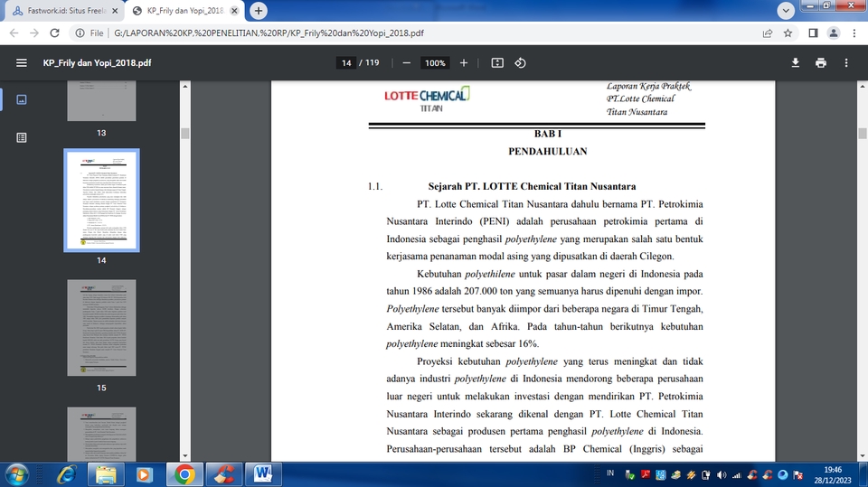Image resolution: width=868 pixels, height=487 pixels.
Task: Click the document scrollbar down arrow
Action: (x=863, y=456)
